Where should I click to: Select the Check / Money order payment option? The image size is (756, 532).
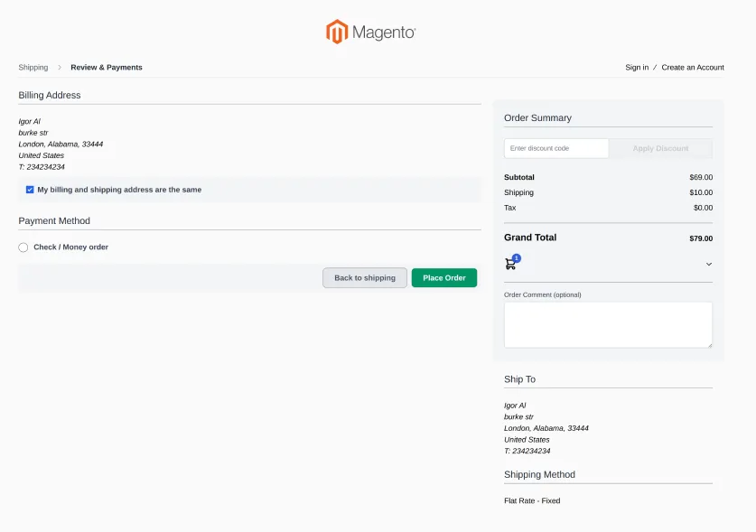click(23, 247)
